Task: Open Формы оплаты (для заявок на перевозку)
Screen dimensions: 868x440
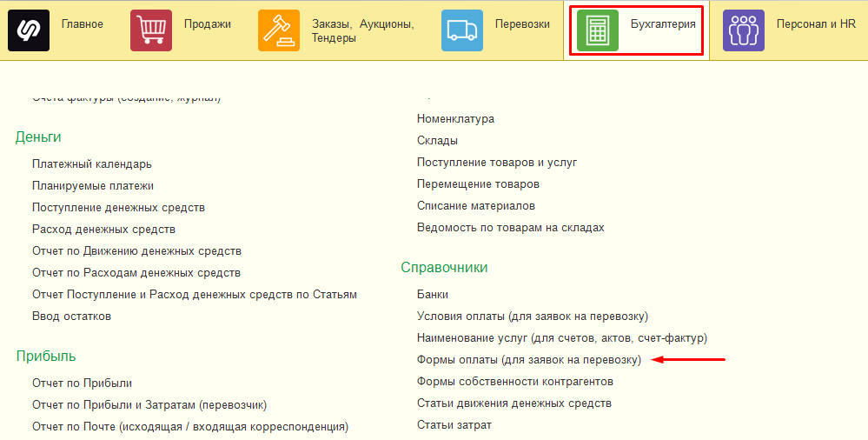Action: point(528,360)
